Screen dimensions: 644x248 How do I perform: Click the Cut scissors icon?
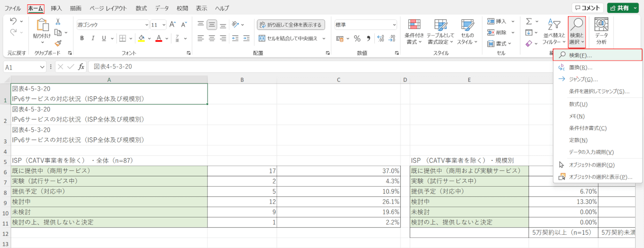58,22
